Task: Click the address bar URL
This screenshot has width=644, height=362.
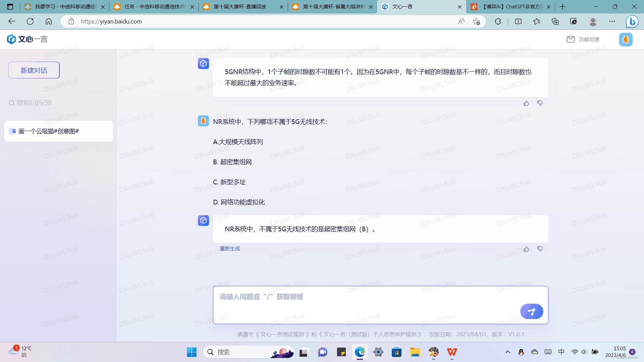Action: pyautogui.click(x=111, y=21)
